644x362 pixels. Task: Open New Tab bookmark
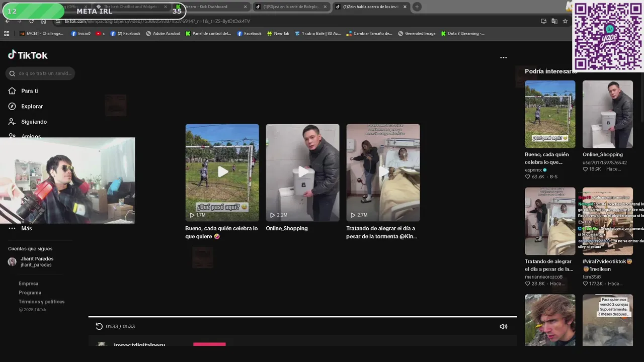278,34
